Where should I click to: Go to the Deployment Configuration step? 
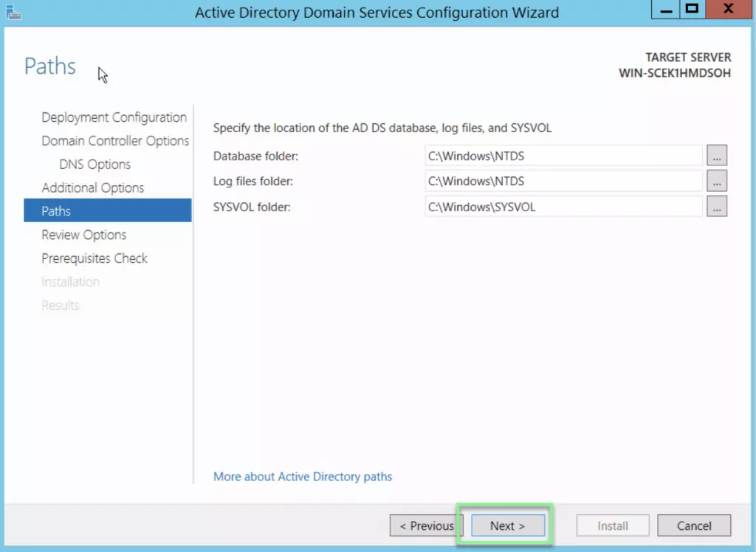(x=114, y=117)
